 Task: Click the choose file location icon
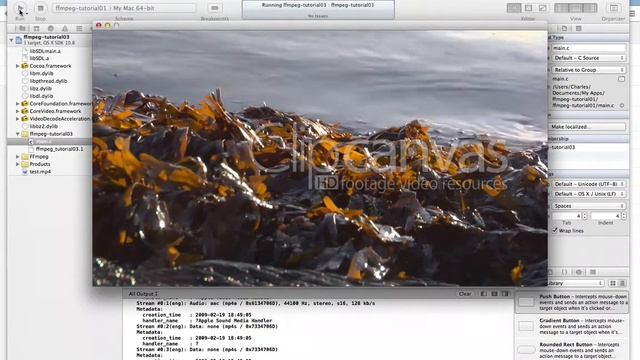click(622, 79)
